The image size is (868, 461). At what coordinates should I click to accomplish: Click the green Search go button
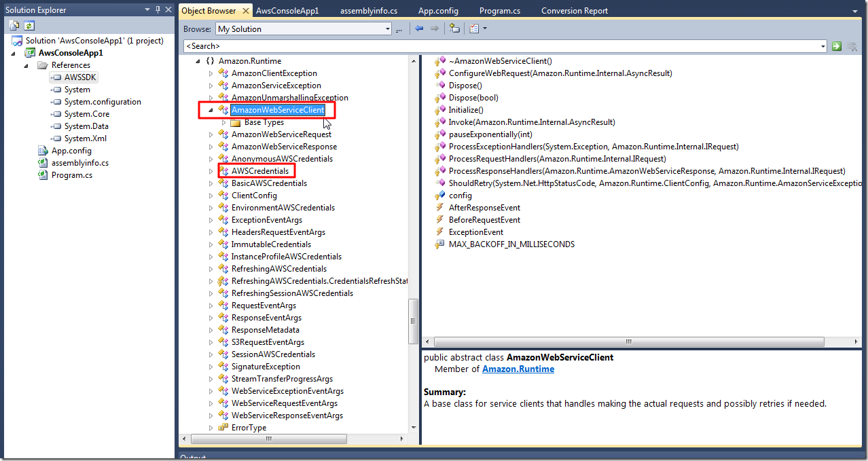(837, 46)
